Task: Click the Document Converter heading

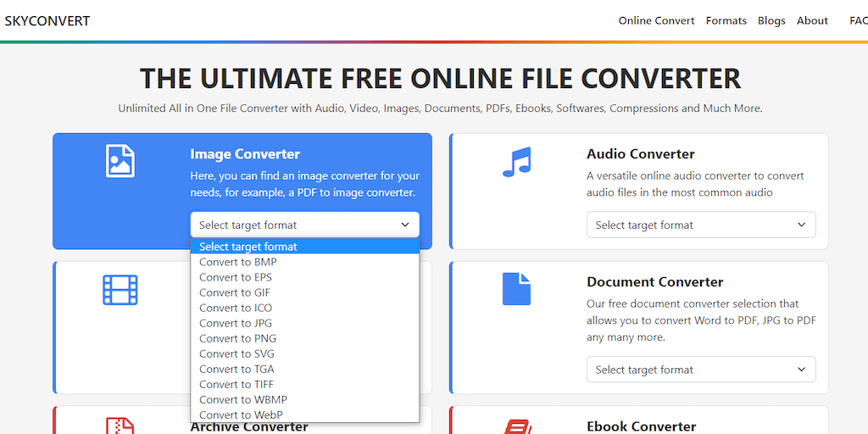Action: (655, 281)
